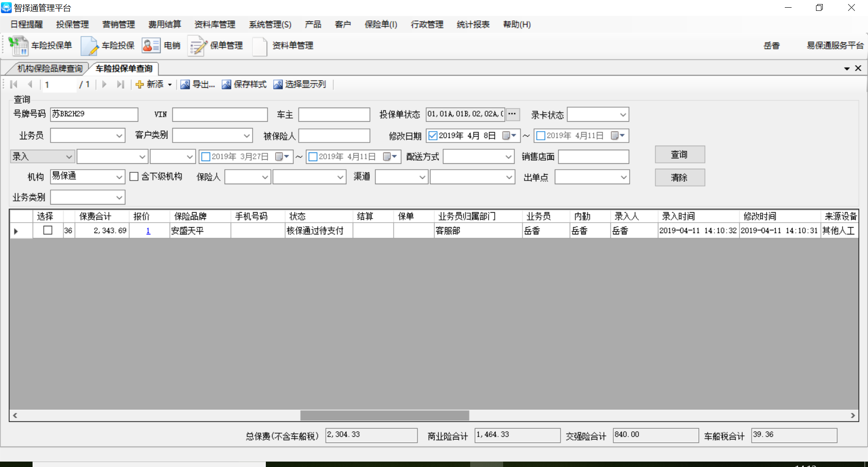Image resolution: width=868 pixels, height=467 pixels.
Task: Expand the 配送方式 combo box
Action: 508,157
